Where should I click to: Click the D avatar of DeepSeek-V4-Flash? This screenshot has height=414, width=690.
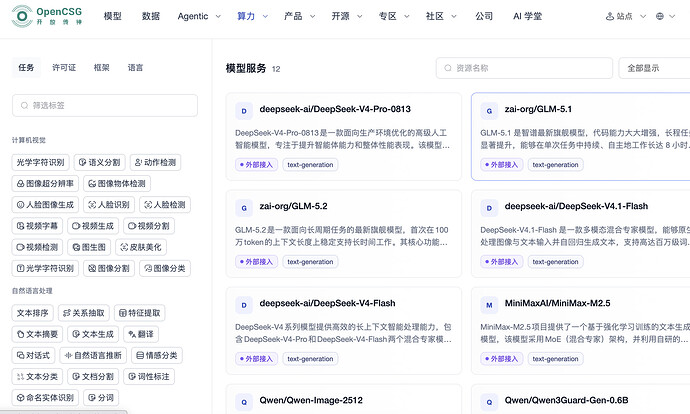244,305
